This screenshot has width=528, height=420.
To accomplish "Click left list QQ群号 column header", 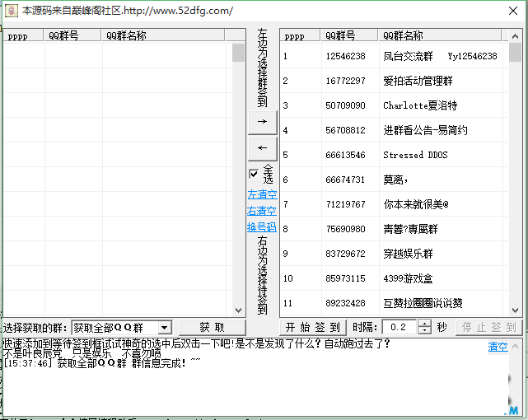I will 72,35.
